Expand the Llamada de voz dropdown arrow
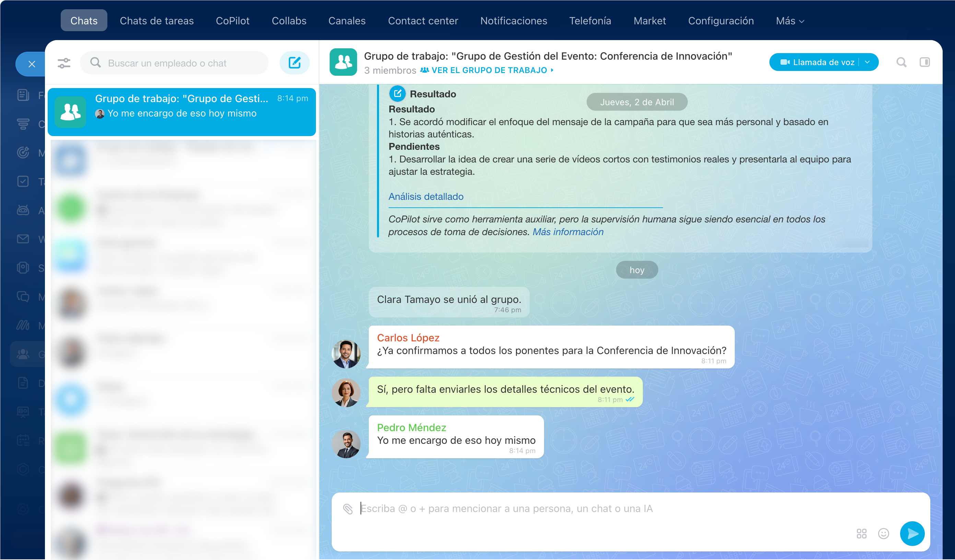This screenshot has width=955, height=560. point(868,62)
